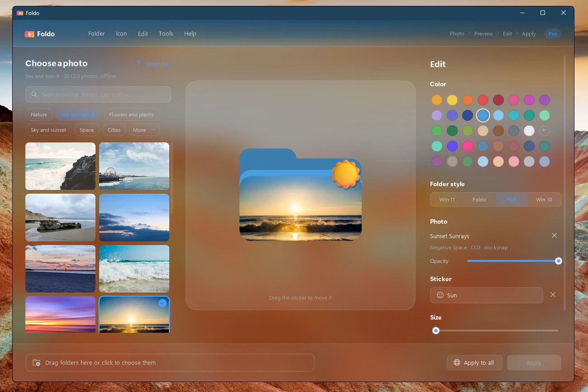This screenshot has width=588, height=392.
Task: Open the Tools menu
Action: coord(166,34)
